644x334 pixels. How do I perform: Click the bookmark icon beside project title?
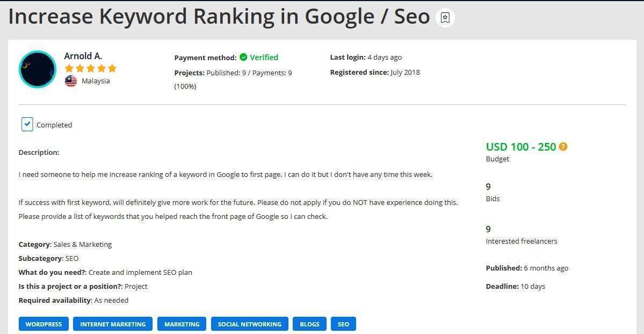point(445,18)
